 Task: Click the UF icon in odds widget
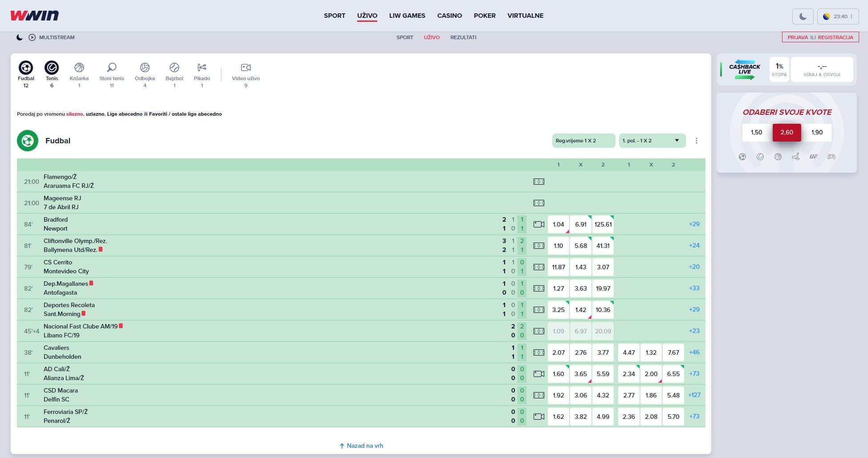[814, 157]
